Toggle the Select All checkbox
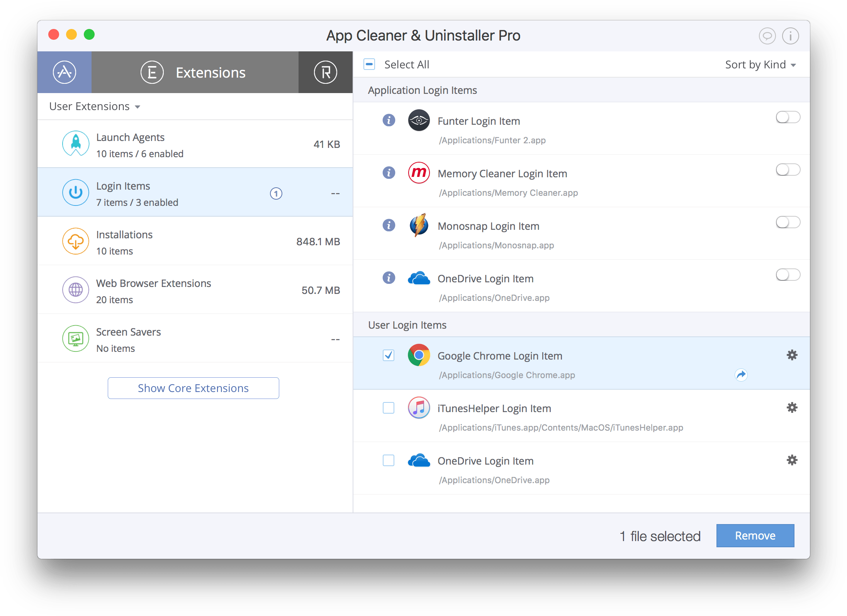 pos(369,64)
